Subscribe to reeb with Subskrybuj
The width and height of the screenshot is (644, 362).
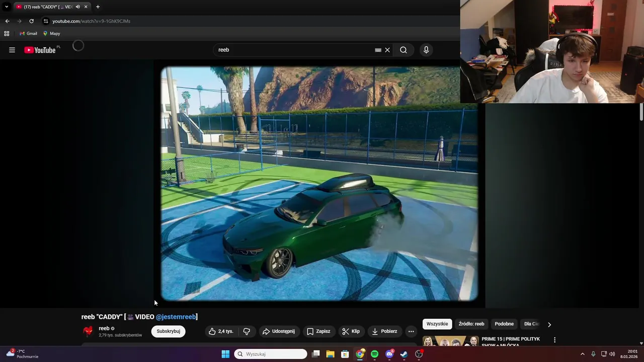[x=168, y=331]
